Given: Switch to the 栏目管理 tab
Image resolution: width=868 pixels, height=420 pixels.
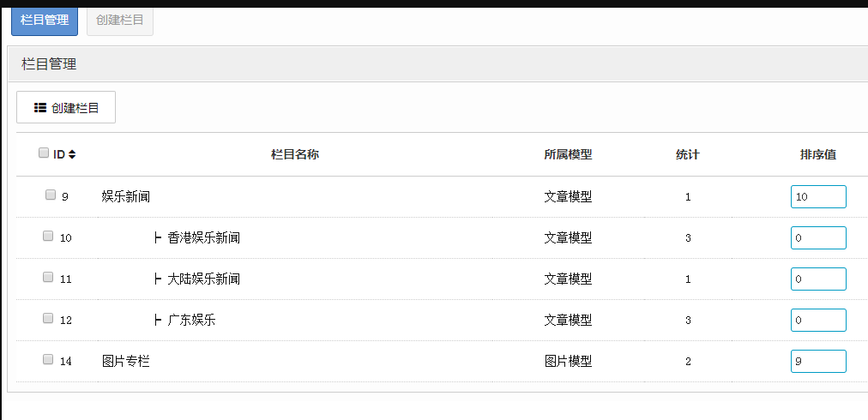Looking at the screenshot, I should (45, 21).
